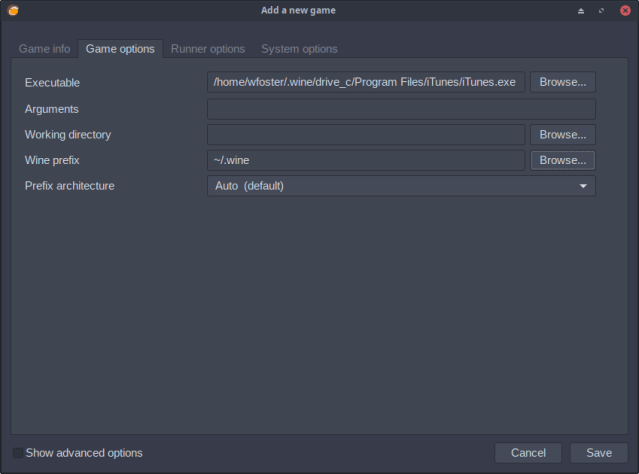Close the dialog with the red X

[625, 10]
